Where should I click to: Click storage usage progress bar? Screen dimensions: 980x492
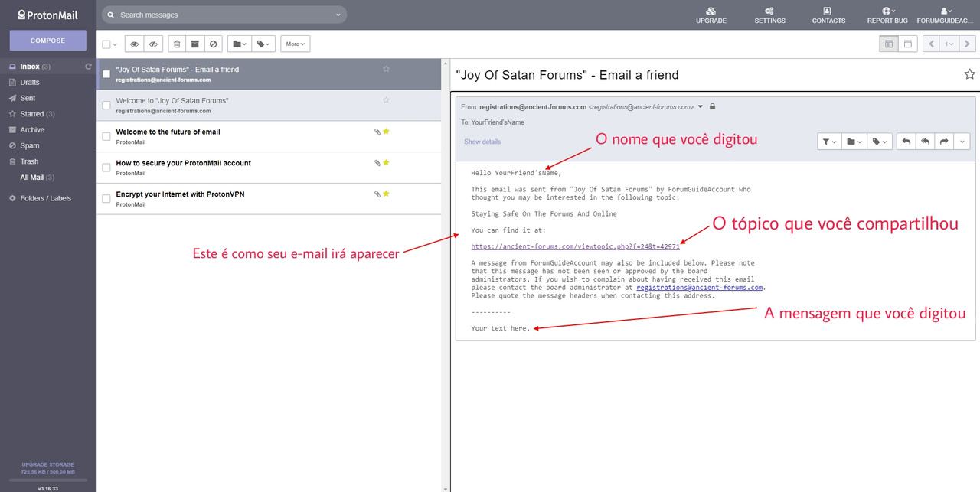48,480
